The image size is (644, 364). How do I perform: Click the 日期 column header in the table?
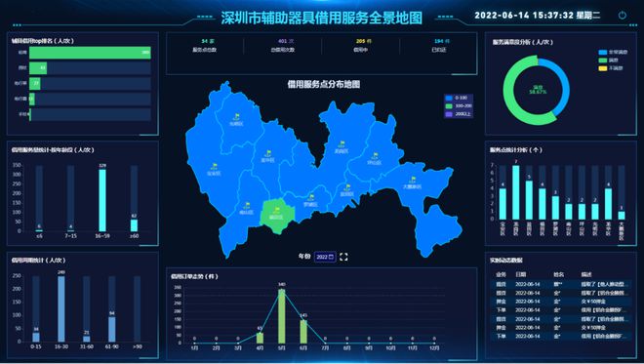click(521, 274)
